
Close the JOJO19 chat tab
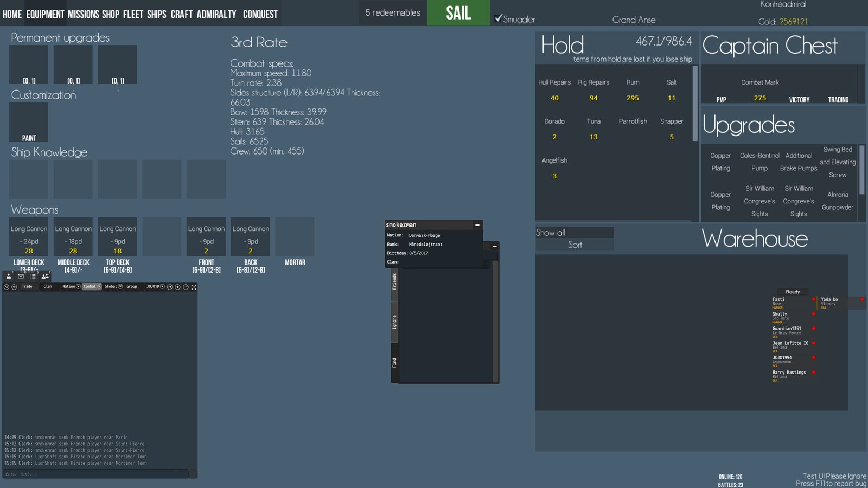(x=162, y=286)
